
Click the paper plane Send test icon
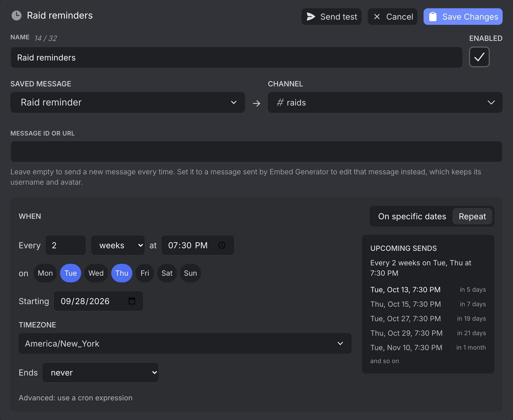311,17
